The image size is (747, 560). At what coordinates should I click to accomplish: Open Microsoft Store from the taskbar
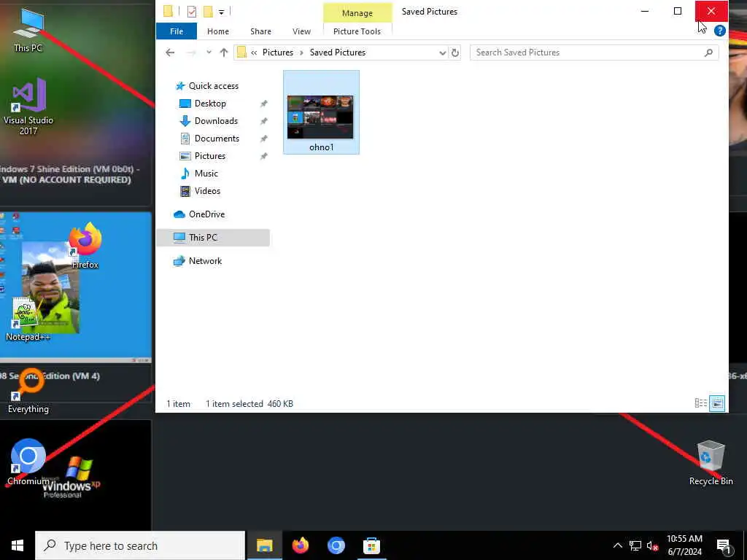371,545
